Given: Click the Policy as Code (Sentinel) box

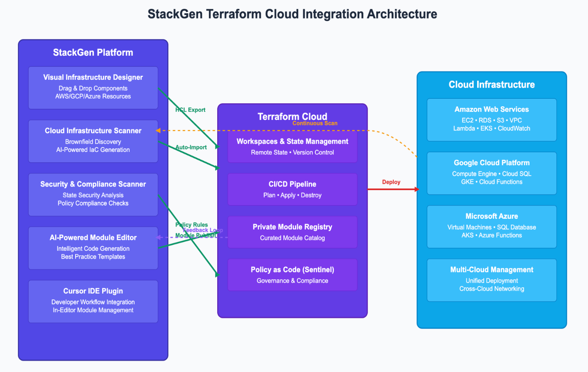Looking at the screenshot, I should (x=292, y=275).
